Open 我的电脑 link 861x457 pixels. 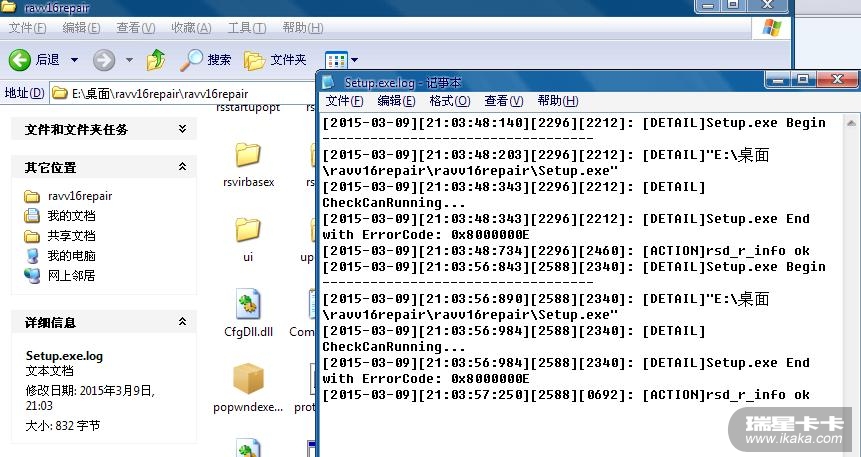[x=71, y=255]
